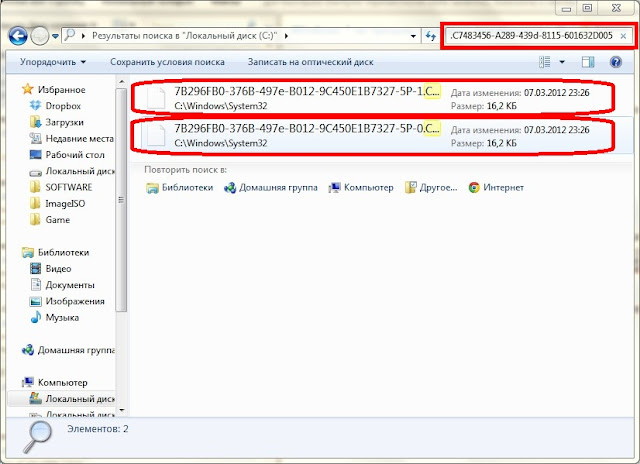Open Game folder in sidebar
Viewport: 640px width, 464px height.
[50, 220]
